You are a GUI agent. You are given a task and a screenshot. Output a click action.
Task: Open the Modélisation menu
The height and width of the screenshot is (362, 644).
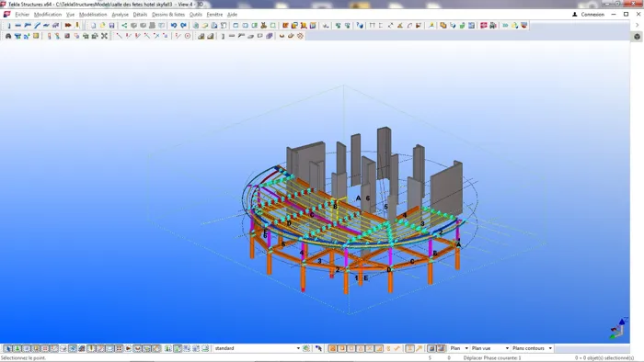click(x=93, y=15)
